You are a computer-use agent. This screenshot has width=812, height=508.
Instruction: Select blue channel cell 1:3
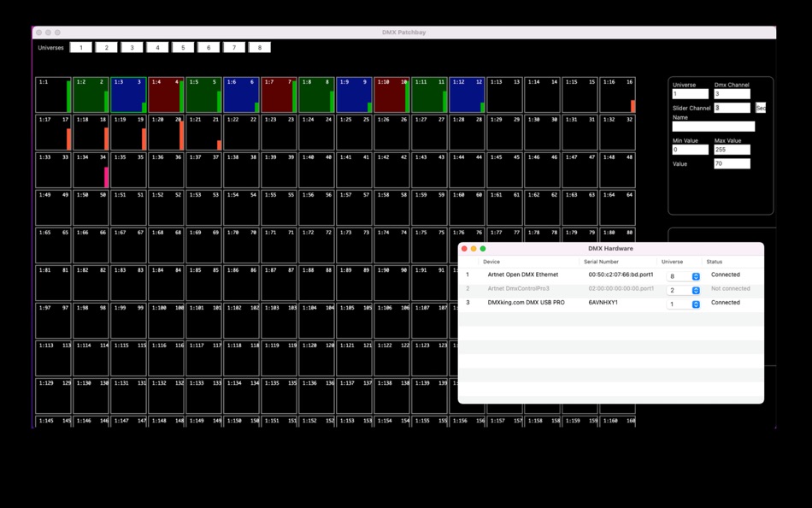pyautogui.click(x=128, y=95)
